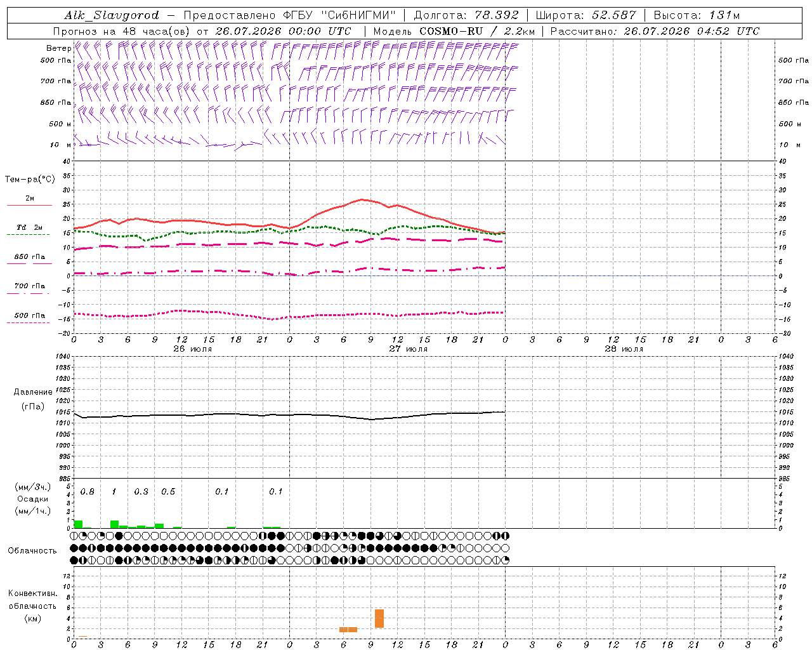812x650 pixels.
Task: Select the Широта 52.587 header field
Action: coord(586,15)
